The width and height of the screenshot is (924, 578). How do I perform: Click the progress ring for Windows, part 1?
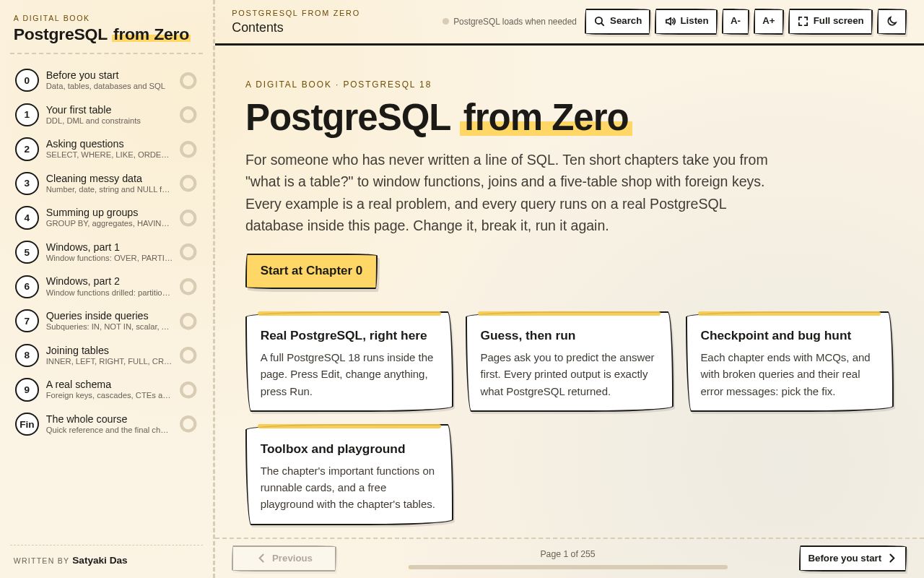188,252
